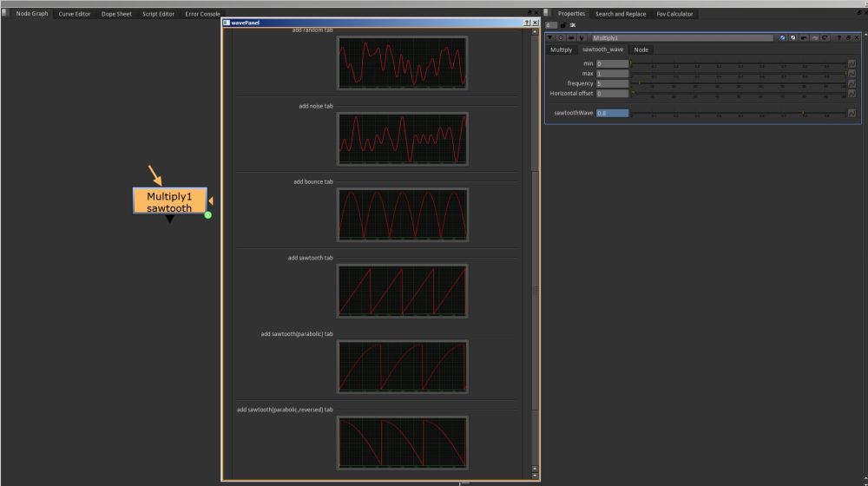Float the Multiply1 properties panel icon
Image resolution: width=868 pixels, height=486 pixels.
848,37
